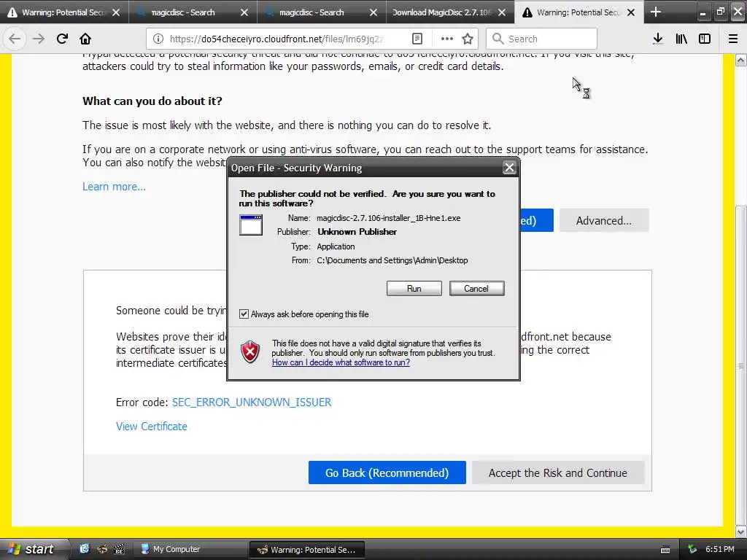Click the red shield warning icon in dialog
747x560 pixels.
click(x=251, y=352)
